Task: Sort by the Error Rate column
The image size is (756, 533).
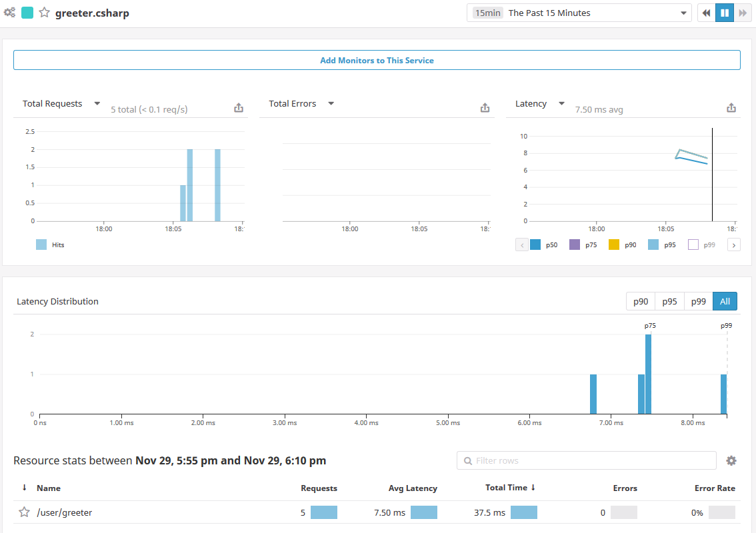Action: pos(715,488)
